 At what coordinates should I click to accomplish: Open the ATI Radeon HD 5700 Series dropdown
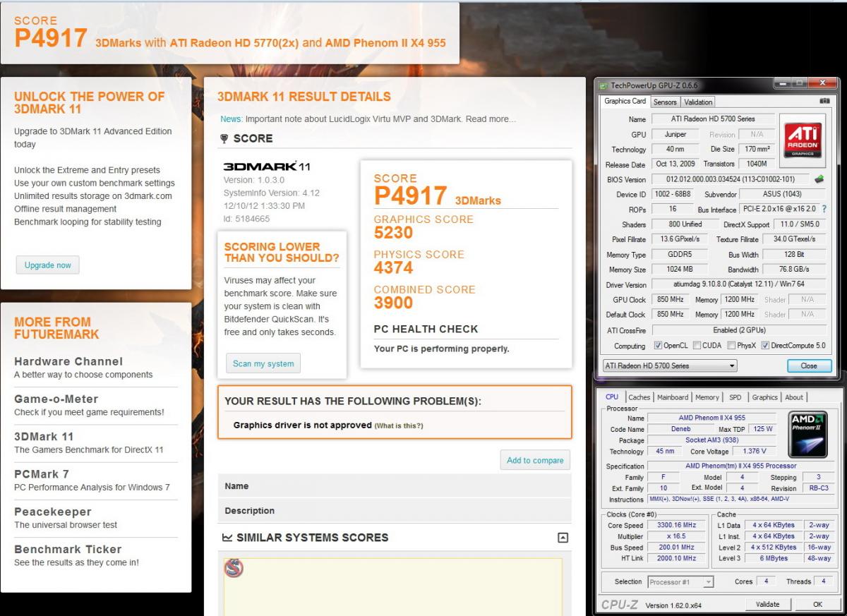pyautogui.click(x=669, y=366)
